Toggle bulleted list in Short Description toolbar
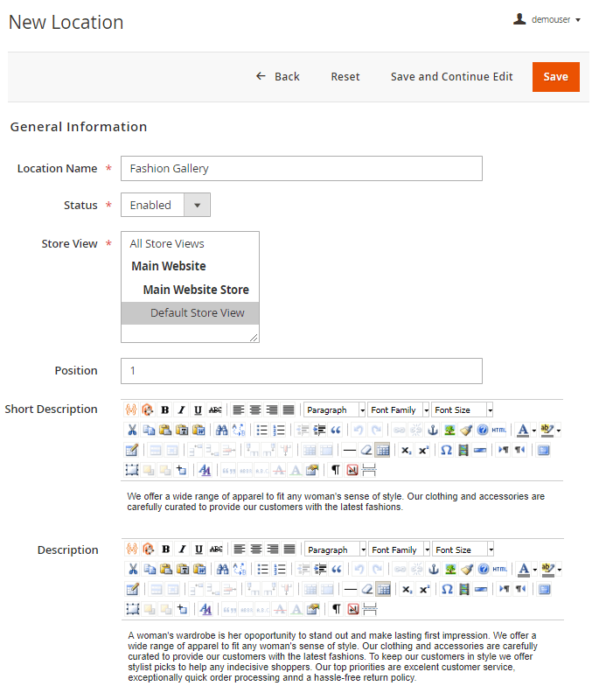Image resolution: width=599 pixels, height=700 pixels. click(262, 430)
